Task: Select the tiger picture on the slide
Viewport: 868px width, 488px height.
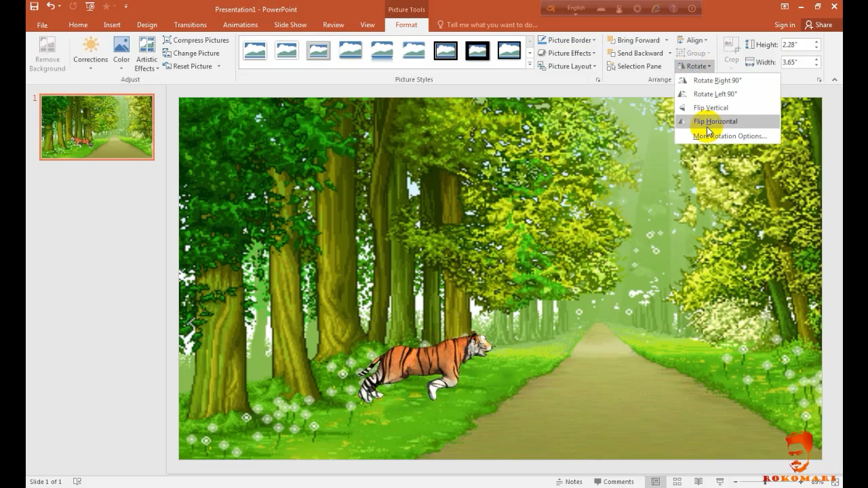Action: 425,368
